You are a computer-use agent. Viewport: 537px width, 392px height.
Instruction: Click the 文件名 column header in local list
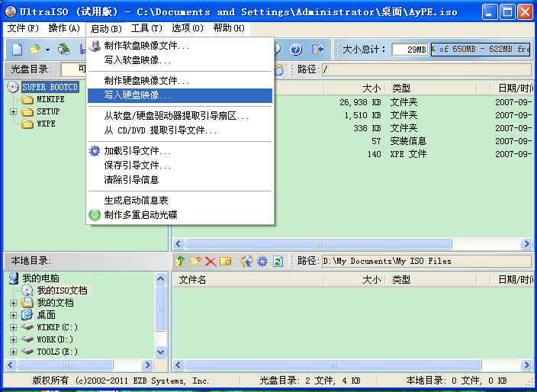pyautogui.click(x=248, y=280)
